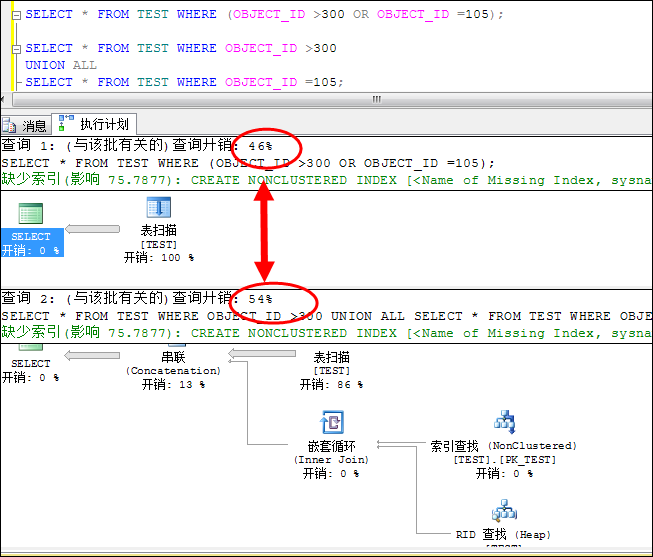Click missing index hint under query 2
This screenshot has height=557, width=653.
[300, 333]
